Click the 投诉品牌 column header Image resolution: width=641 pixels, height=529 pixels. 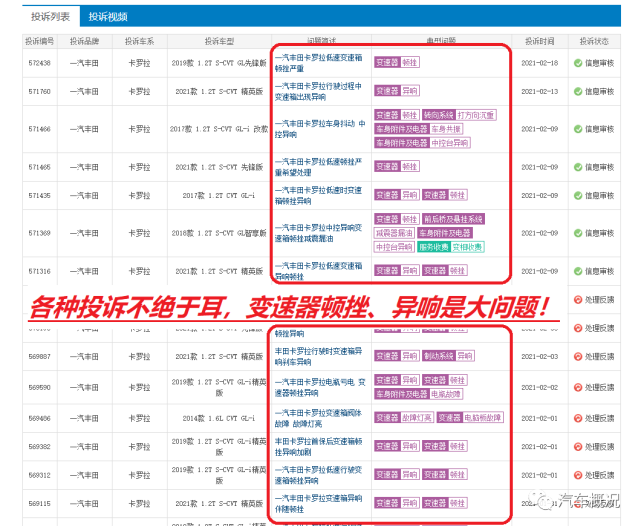click(x=84, y=41)
